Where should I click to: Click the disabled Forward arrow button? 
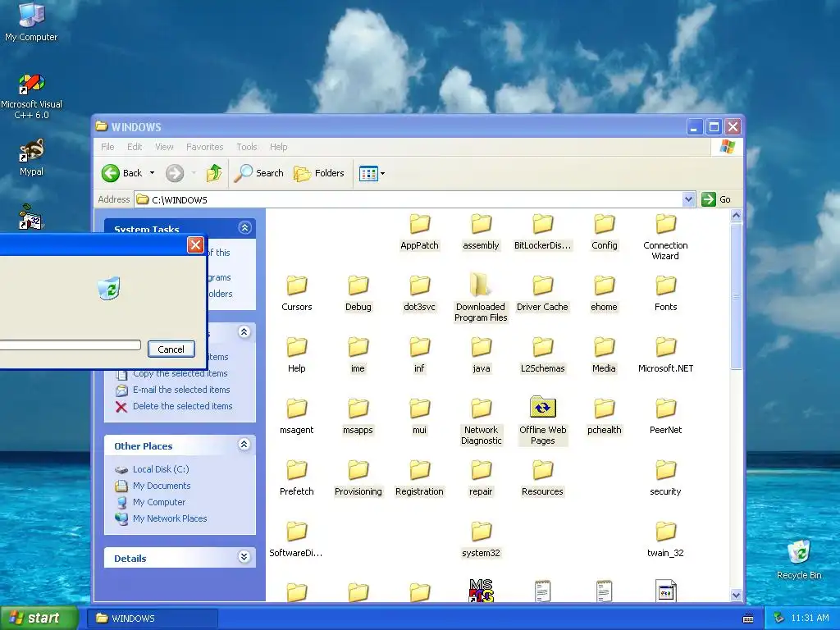pyautogui.click(x=175, y=173)
